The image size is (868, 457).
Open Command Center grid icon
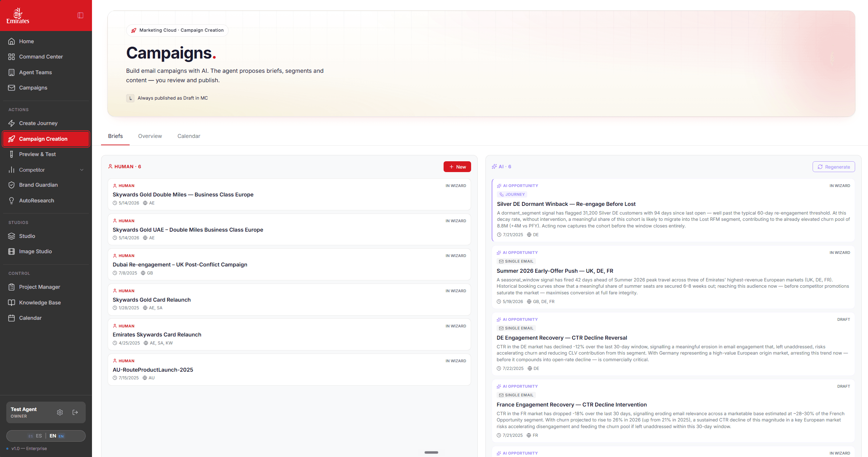pyautogui.click(x=11, y=56)
